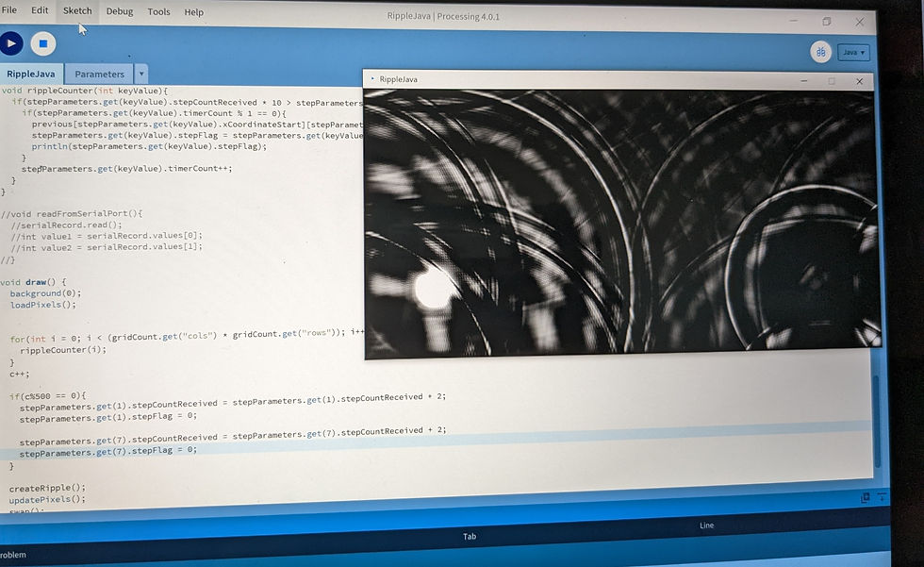This screenshot has width=924, height=567.
Task: Click the 'void rippleCounter(int keyValue){' line
Action: [x=85, y=91]
